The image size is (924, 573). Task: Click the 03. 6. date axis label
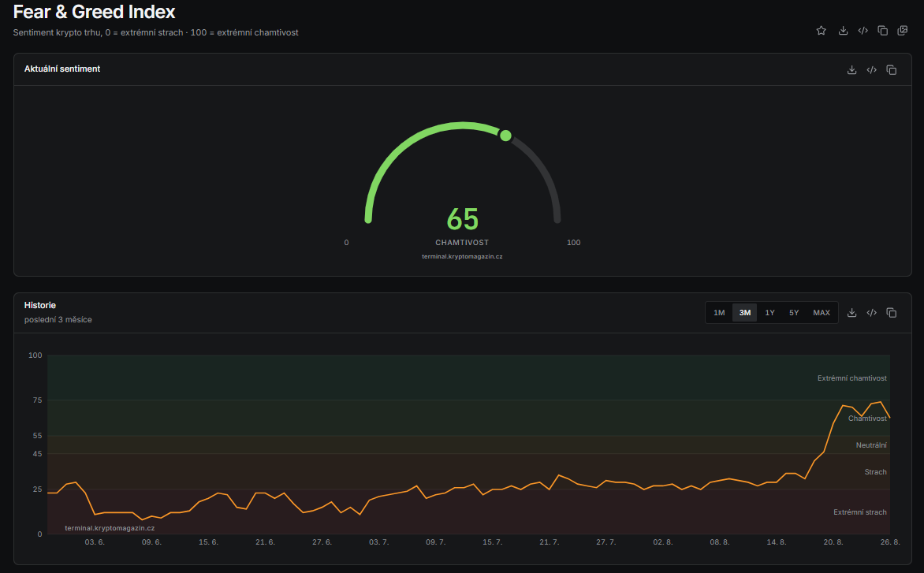[95, 541]
